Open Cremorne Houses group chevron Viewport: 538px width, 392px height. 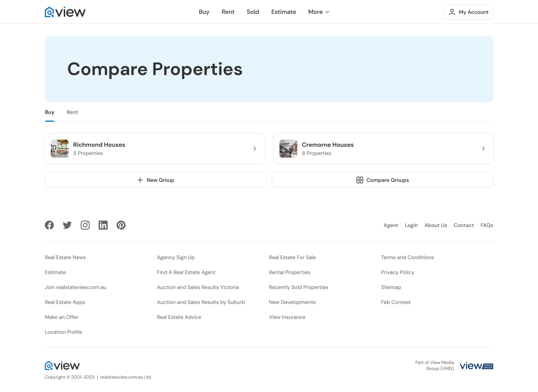click(x=483, y=149)
